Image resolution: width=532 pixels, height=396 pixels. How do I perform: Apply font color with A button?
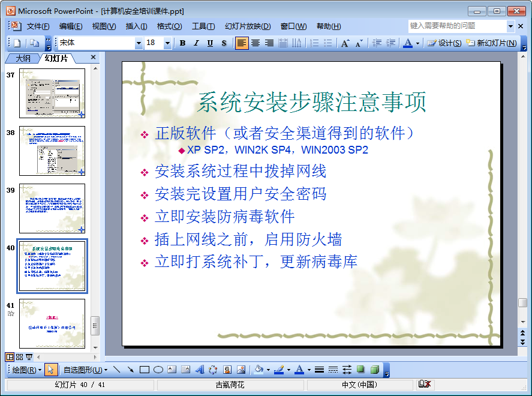(x=408, y=43)
